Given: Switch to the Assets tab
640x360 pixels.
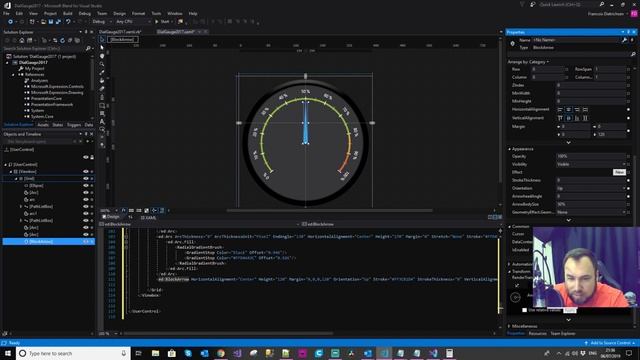Looking at the screenshot, I should coord(43,125).
